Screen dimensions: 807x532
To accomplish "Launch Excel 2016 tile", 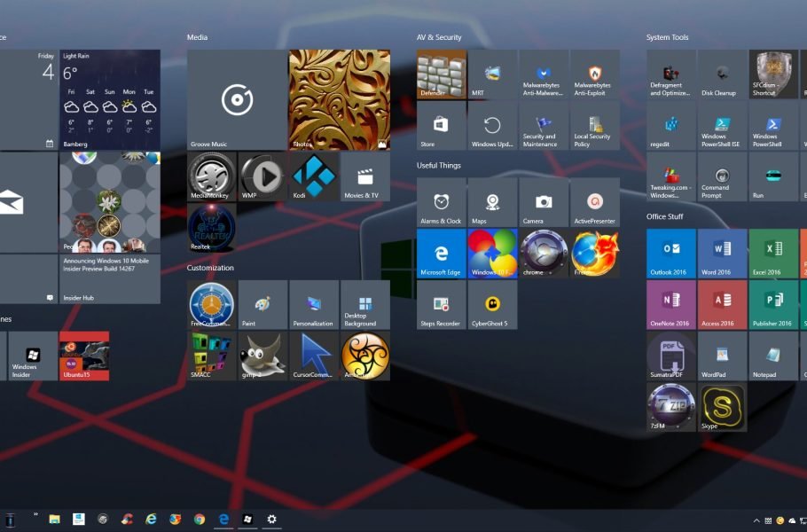I will [773, 253].
